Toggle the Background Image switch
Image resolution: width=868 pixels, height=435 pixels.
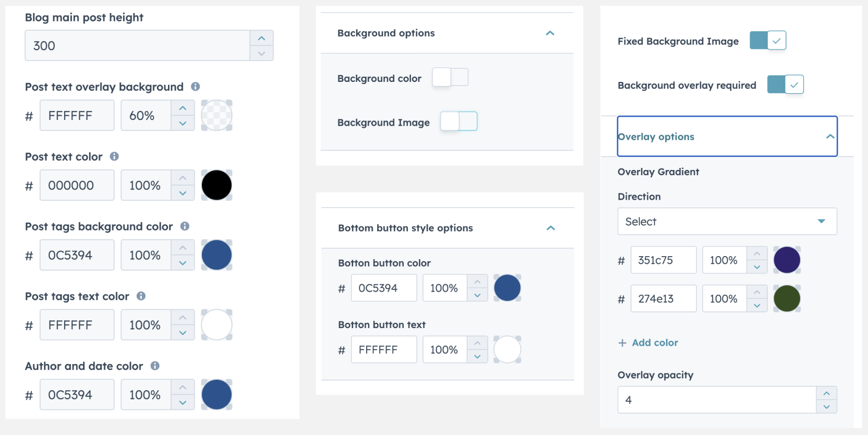point(459,122)
